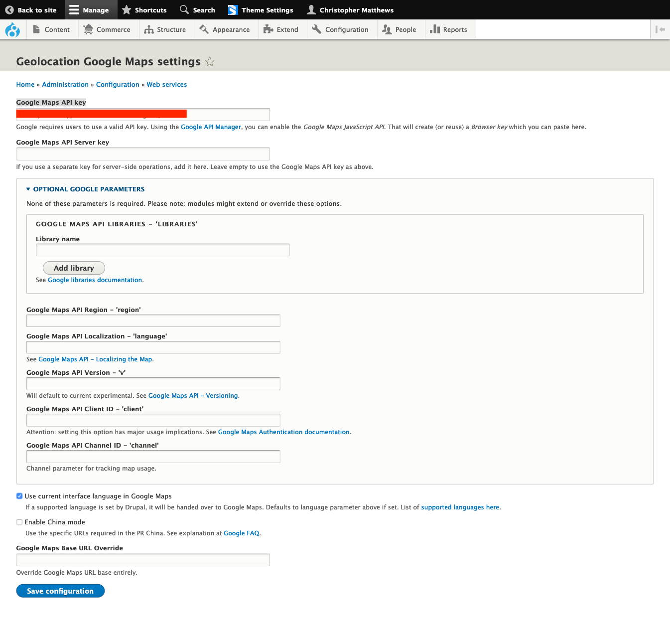Image resolution: width=670 pixels, height=644 pixels.
Task: Switch to the Manage menu
Action: (x=91, y=9)
